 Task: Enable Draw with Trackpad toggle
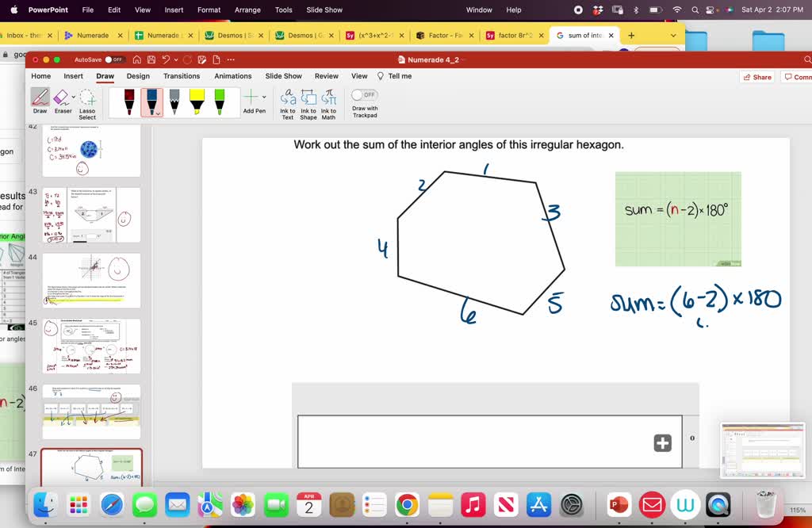364,94
